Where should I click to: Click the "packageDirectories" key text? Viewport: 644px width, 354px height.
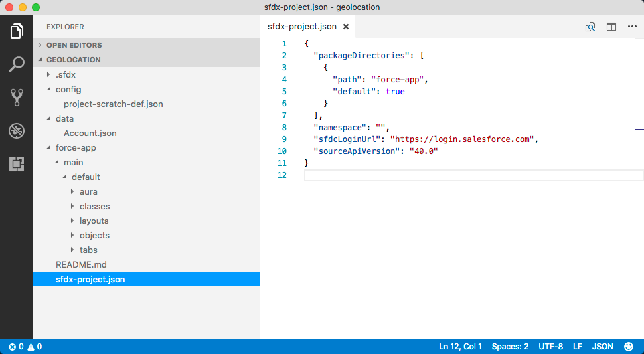coord(362,55)
